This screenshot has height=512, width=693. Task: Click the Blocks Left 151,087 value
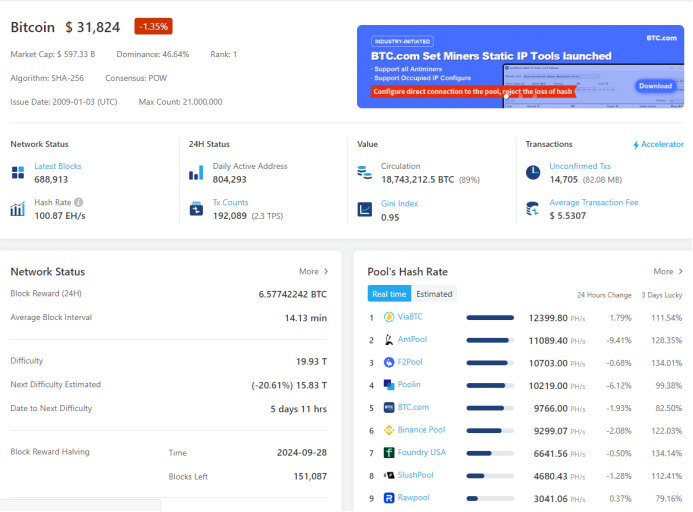click(310, 477)
